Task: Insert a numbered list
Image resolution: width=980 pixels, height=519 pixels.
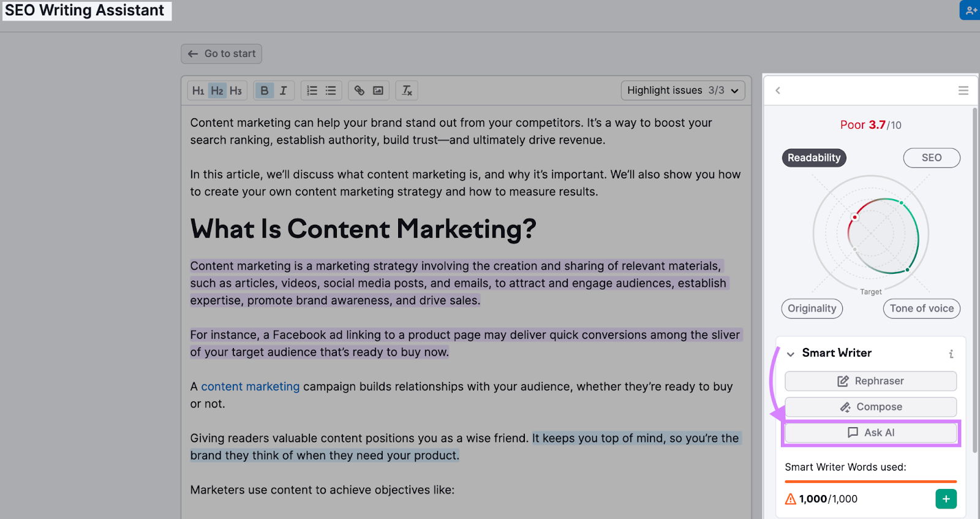Action: 312,91
